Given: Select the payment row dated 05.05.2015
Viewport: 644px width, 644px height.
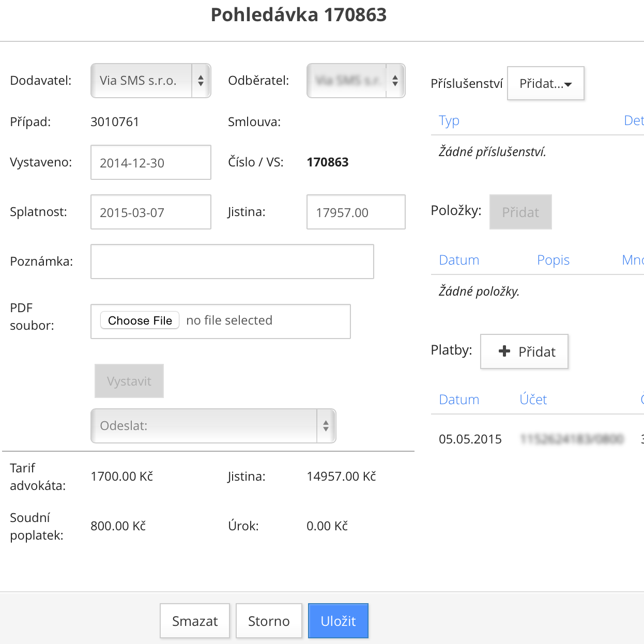Looking at the screenshot, I should (x=470, y=439).
